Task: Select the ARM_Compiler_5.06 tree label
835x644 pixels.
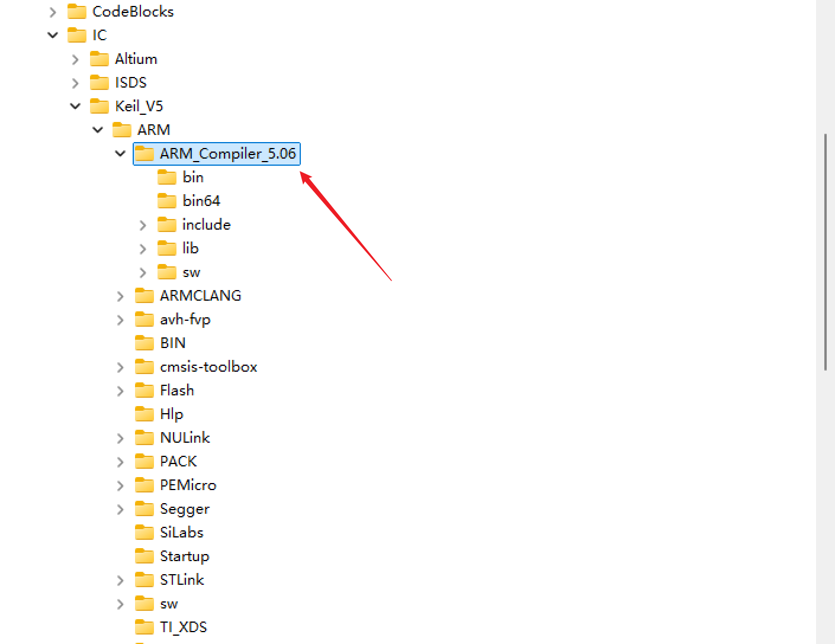Action: (x=227, y=154)
